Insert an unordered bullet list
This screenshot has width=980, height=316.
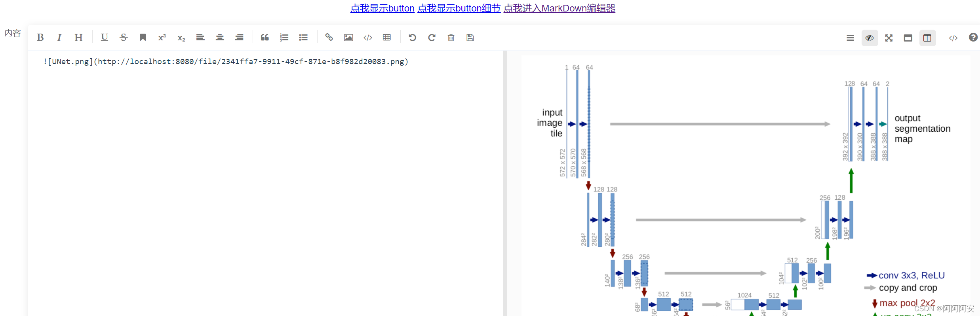click(x=303, y=38)
